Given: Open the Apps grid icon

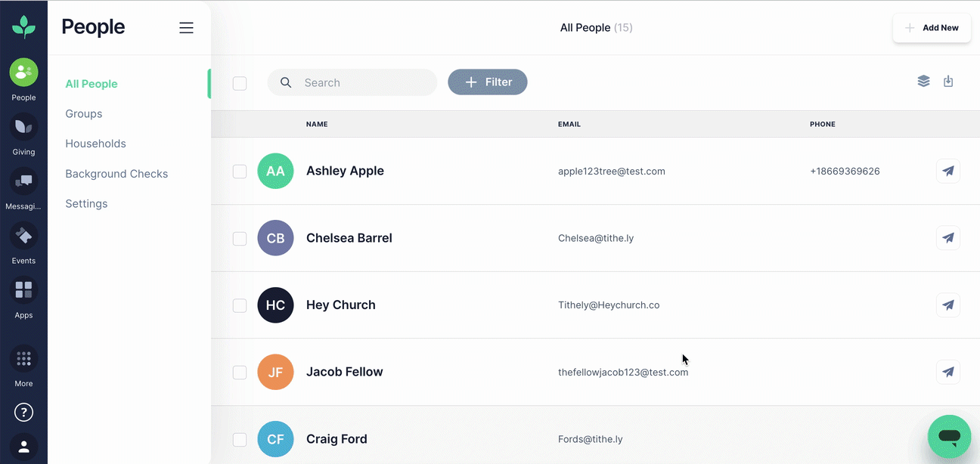Looking at the screenshot, I should (x=23, y=290).
